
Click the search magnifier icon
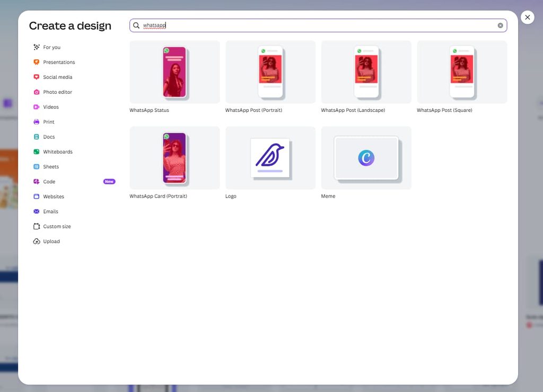(x=136, y=25)
